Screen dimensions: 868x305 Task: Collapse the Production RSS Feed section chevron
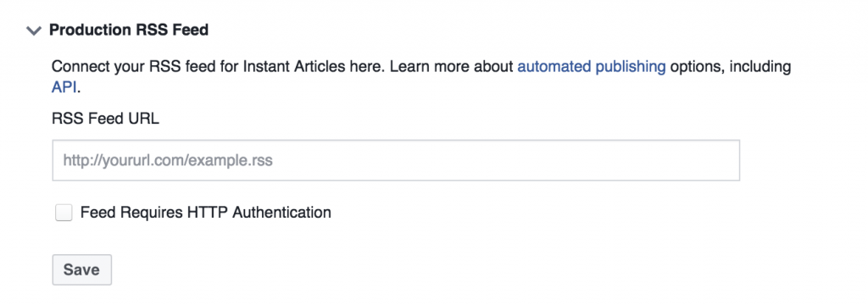point(34,31)
